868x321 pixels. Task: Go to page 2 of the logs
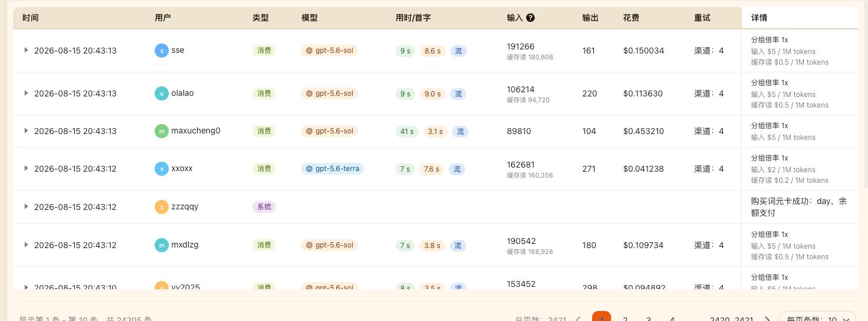pyautogui.click(x=625, y=317)
